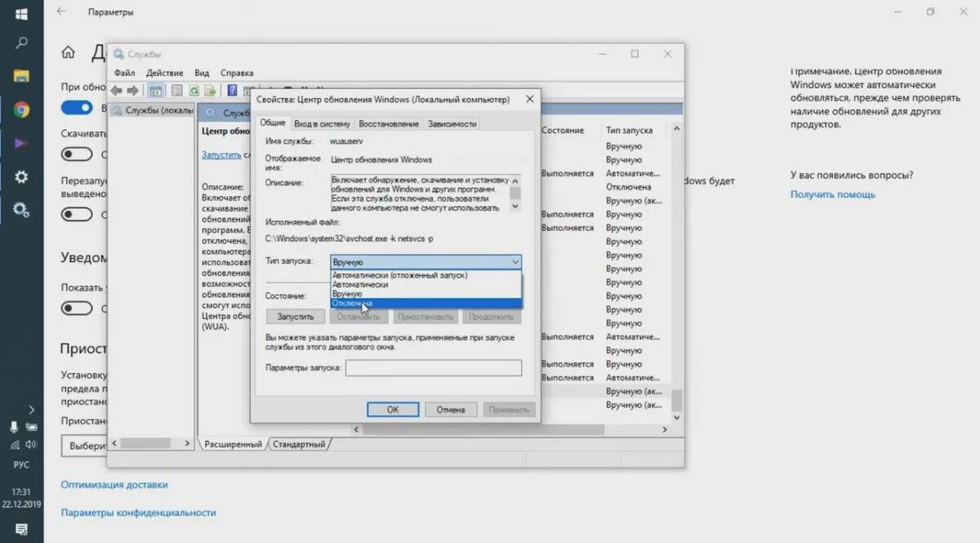980x543 pixels.
Task: Click the 'Запустить' button in the dialog
Action: [x=296, y=316]
